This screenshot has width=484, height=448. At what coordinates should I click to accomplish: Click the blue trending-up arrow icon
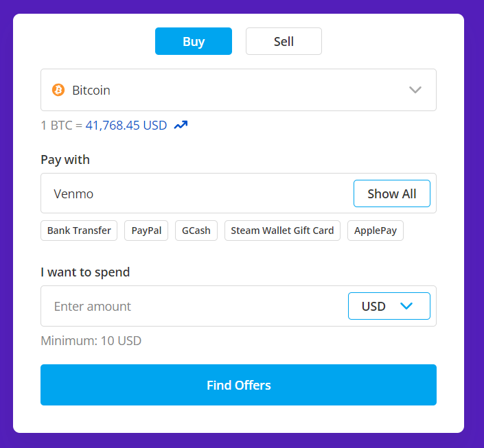181,126
